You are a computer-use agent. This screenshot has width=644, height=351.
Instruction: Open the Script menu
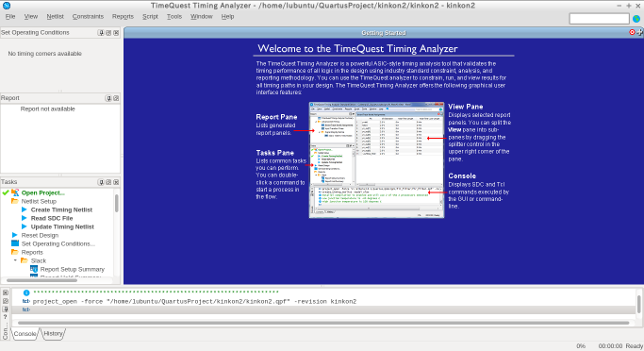[x=150, y=16]
